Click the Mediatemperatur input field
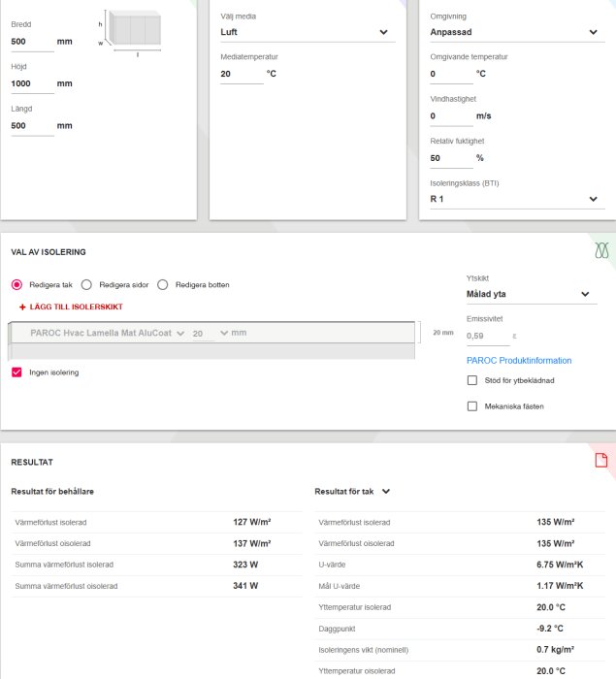Viewport: 616px width, 679px height. [242, 74]
